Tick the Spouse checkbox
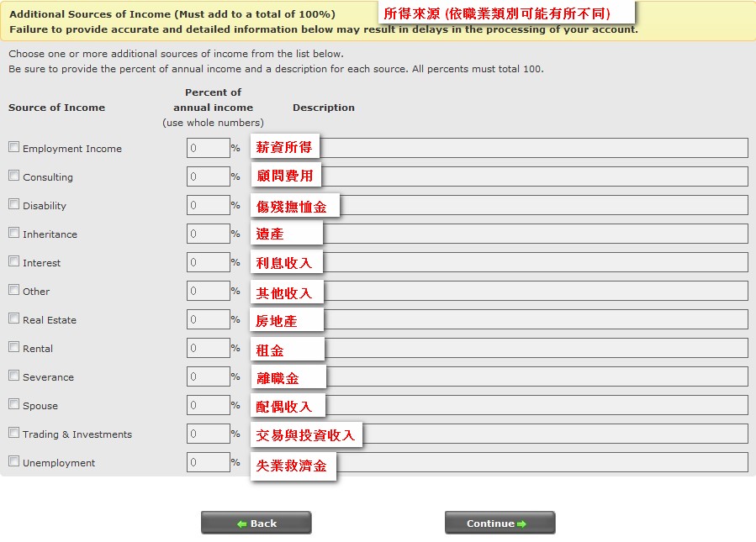The image size is (756, 542). (x=14, y=403)
